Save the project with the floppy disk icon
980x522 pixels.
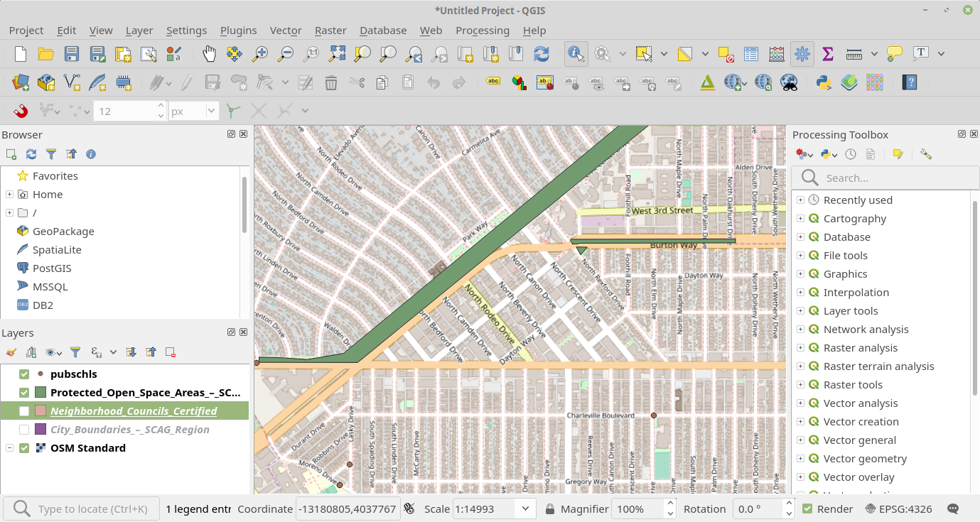click(x=72, y=53)
